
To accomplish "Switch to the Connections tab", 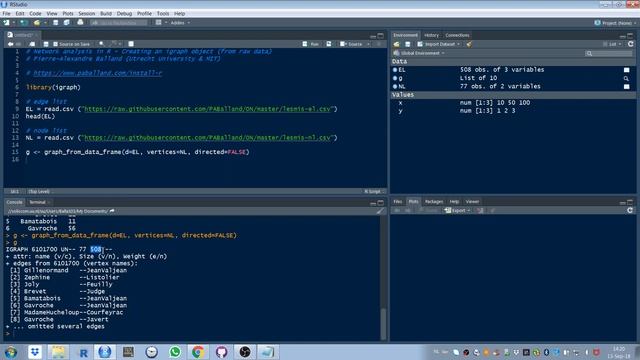I will (457, 35).
